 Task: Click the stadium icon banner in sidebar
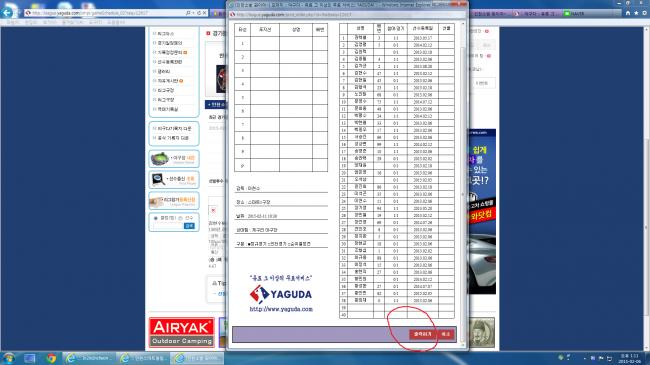(x=174, y=159)
